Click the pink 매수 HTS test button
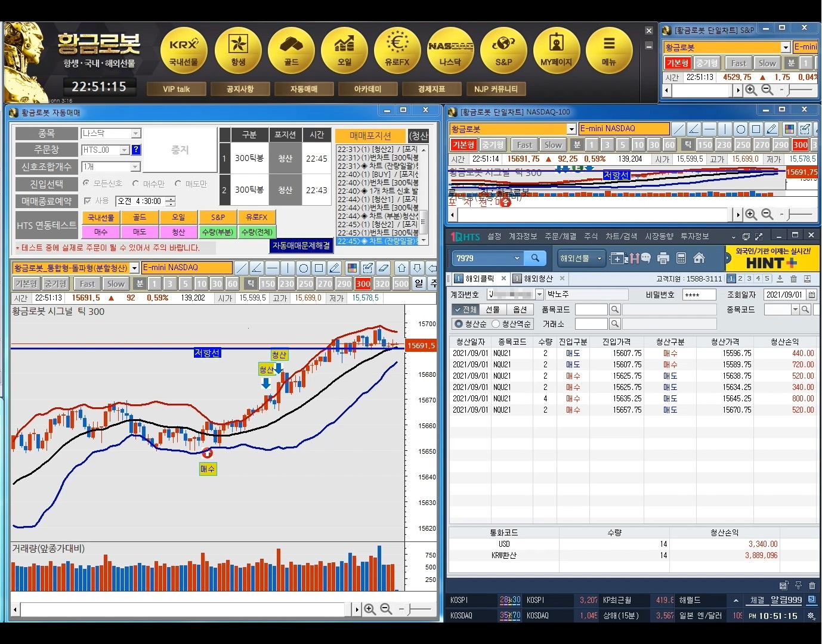This screenshot has width=822, height=644. tap(101, 232)
